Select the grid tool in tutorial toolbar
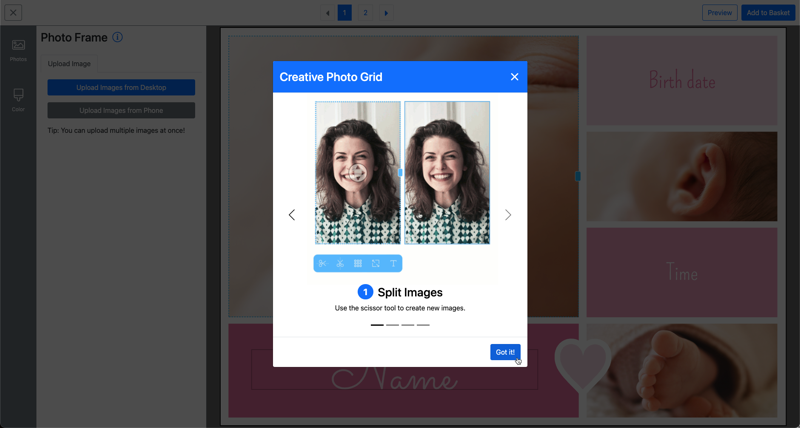This screenshot has height=428, width=800. click(x=358, y=263)
